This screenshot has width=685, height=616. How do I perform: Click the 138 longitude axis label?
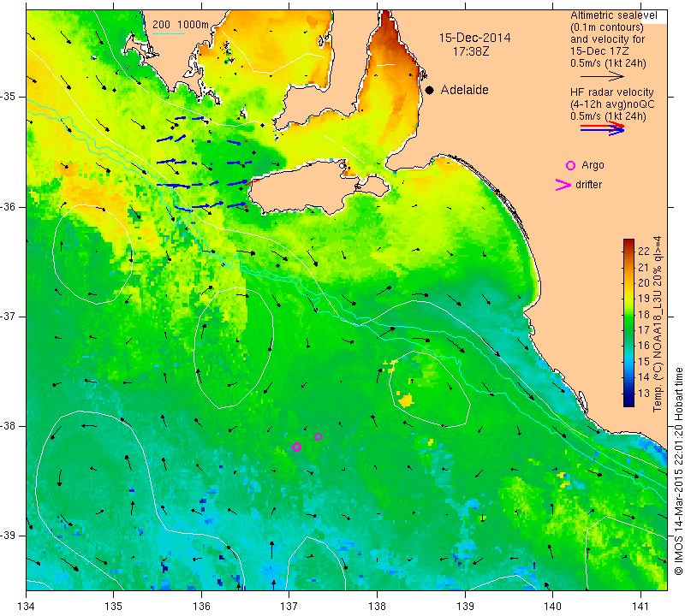pos(377,607)
